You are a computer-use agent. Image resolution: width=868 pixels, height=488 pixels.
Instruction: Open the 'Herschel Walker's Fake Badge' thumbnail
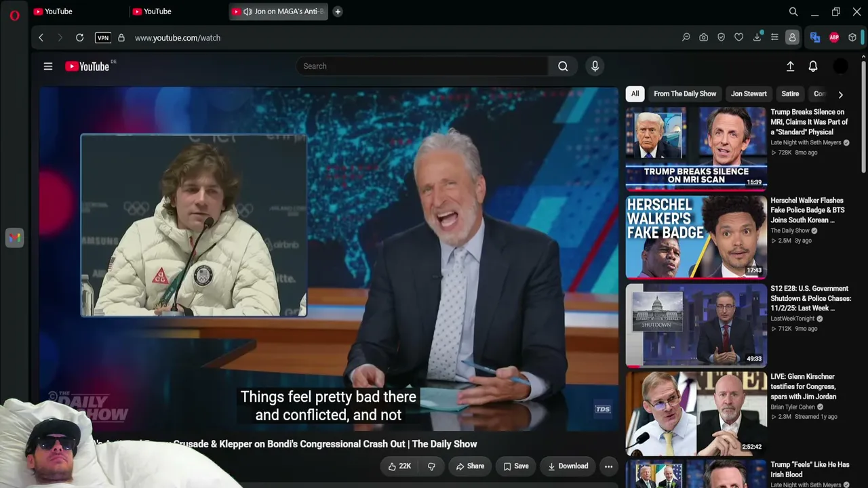(696, 237)
